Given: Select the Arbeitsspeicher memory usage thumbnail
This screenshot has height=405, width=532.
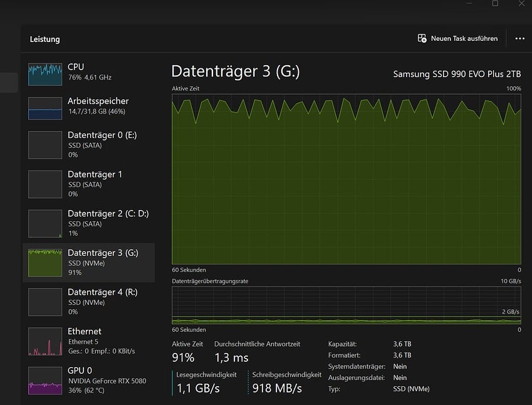Looking at the screenshot, I should click(45, 107).
